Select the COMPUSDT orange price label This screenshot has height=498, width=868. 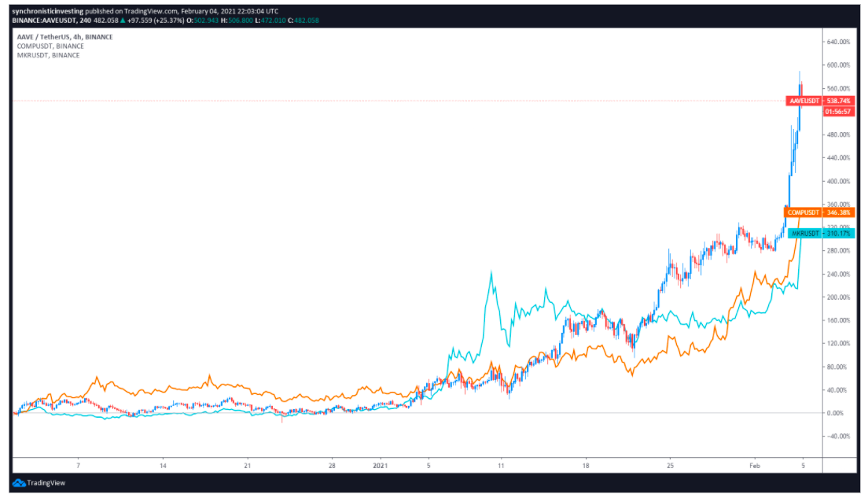click(x=804, y=212)
